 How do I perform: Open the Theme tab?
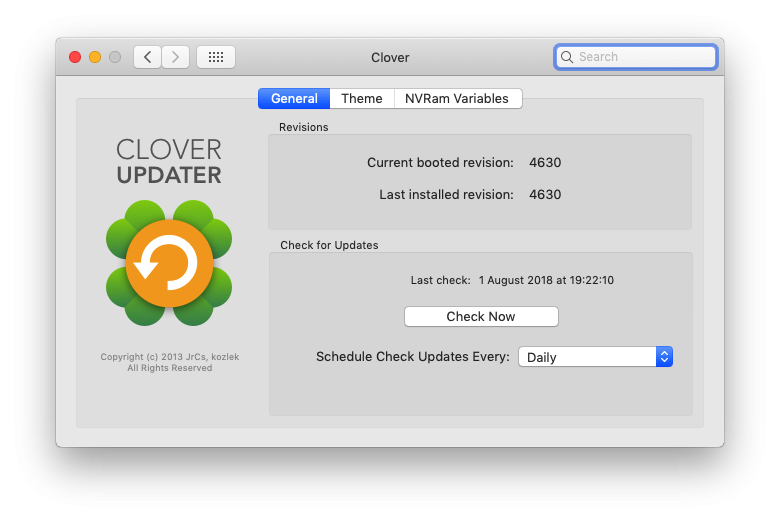click(x=362, y=99)
